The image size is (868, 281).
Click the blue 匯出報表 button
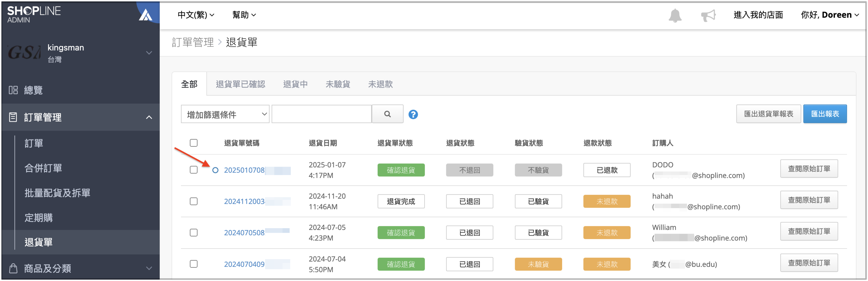pos(825,114)
